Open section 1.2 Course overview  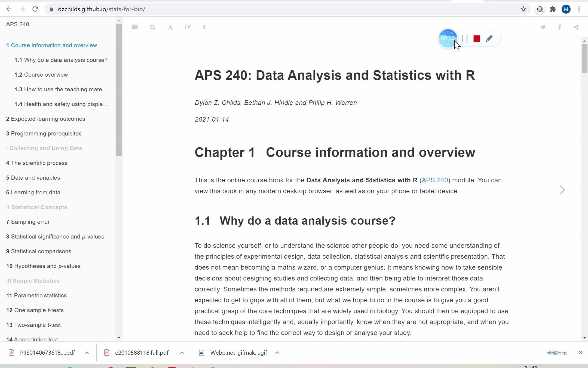[x=41, y=75]
